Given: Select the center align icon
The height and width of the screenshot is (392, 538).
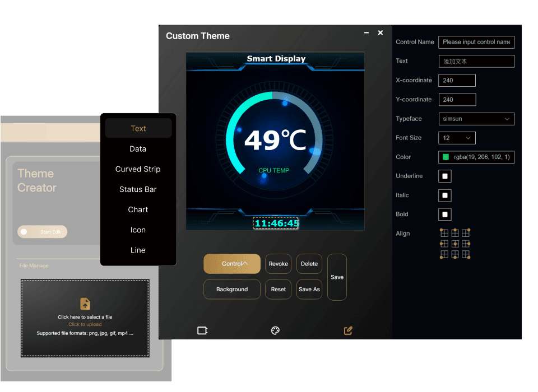Looking at the screenshot, I should tap(455, 244).
